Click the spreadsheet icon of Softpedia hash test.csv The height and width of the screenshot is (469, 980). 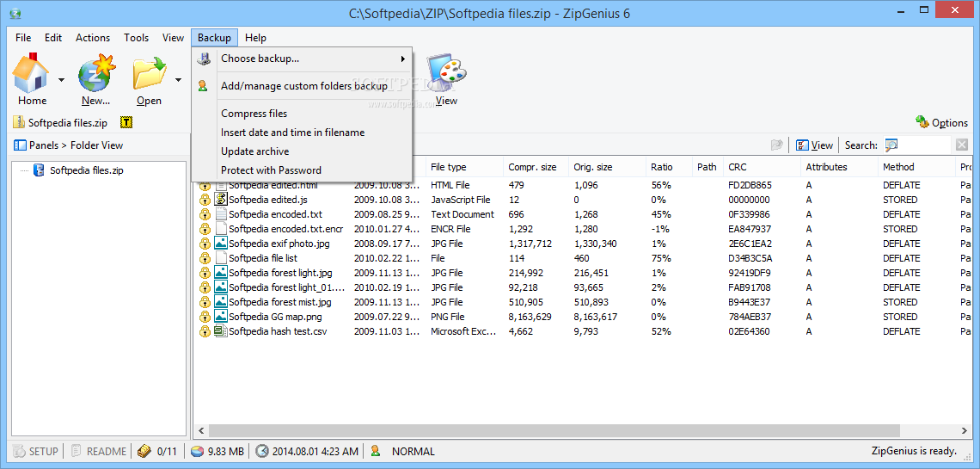point(221,330)
